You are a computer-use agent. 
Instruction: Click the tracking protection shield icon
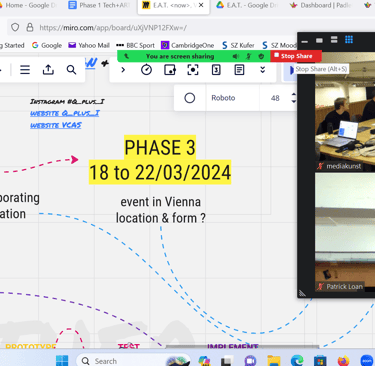click(15, 27)
